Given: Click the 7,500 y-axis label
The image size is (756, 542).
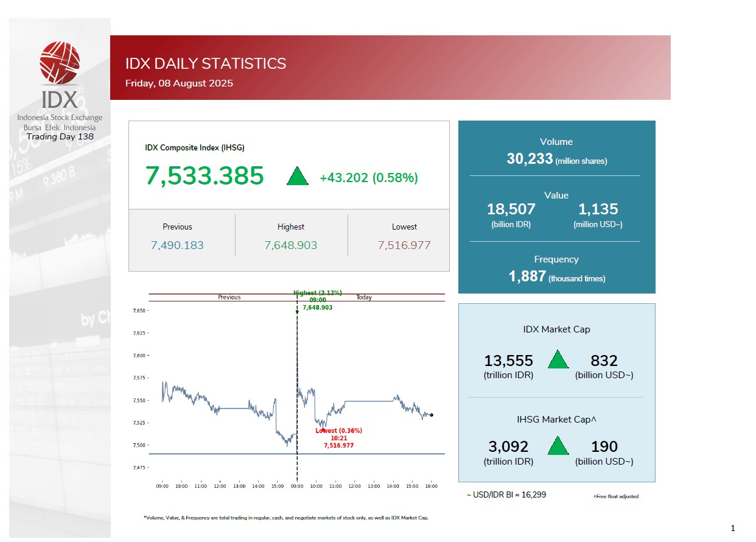Looking at the screenshot, I should pos(139,445).
